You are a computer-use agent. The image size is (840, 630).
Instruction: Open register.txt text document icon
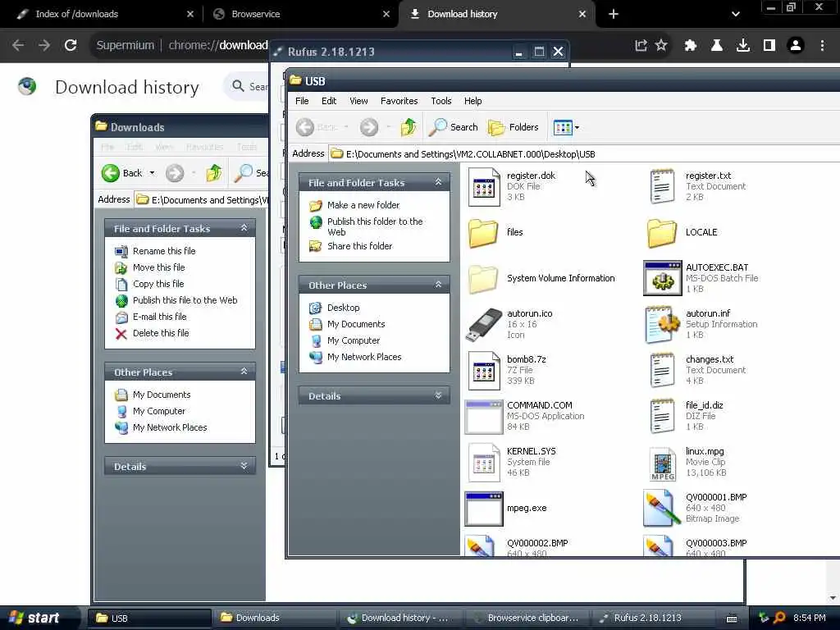pos(662,186)
